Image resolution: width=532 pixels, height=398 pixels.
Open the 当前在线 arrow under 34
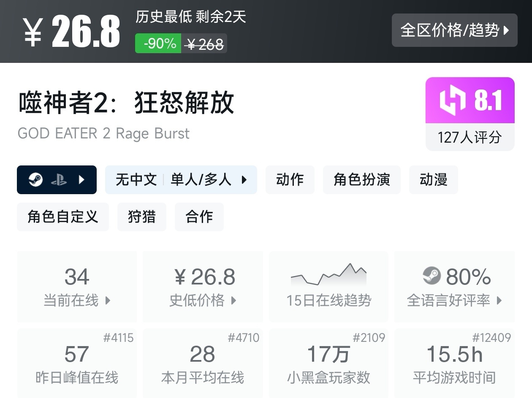coord(108,301)
